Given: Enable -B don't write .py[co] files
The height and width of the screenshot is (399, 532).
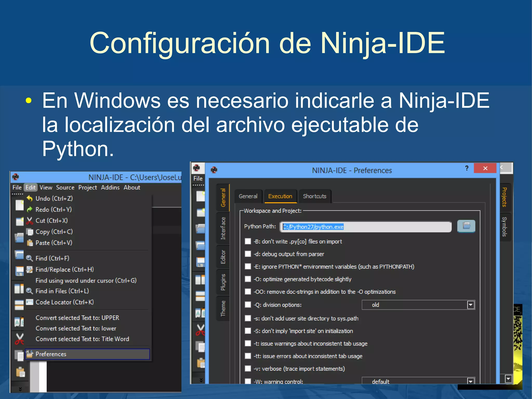Looking at the screenshot, I should (x=248, y=241).
